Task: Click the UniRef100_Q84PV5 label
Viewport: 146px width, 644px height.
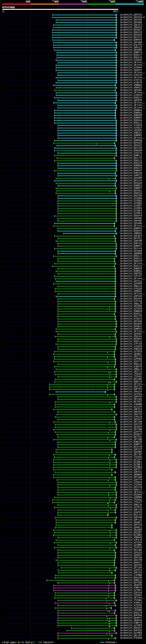Action: pos(131,585)
